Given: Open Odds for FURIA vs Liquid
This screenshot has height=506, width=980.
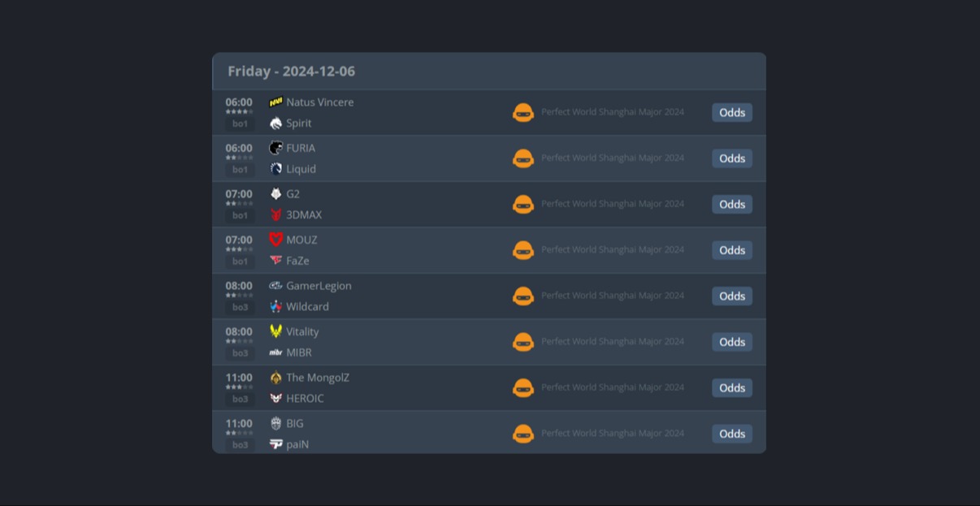Looking at the screenshot, I should click(732, 158).
